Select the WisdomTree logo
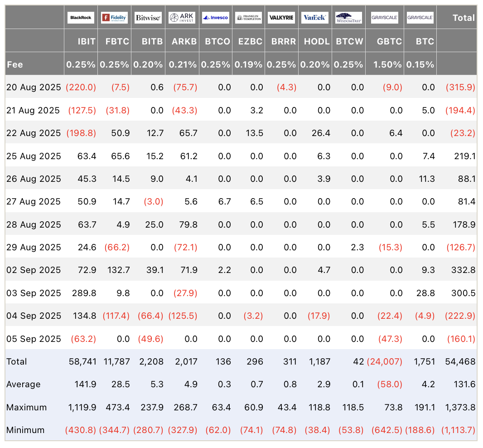 tap(349, 18)
